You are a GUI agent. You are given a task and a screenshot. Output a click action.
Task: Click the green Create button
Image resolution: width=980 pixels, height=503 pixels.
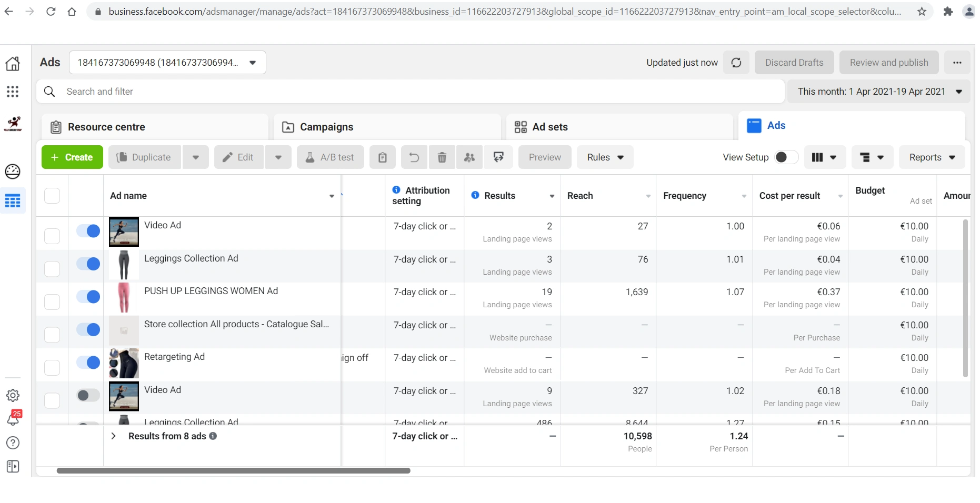(72, 157)
